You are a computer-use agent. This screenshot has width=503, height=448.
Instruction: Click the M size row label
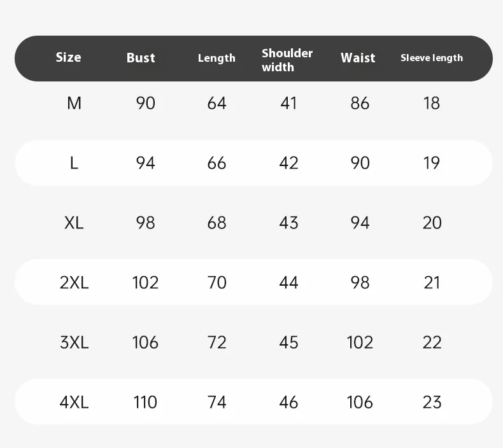coord(74,103)
